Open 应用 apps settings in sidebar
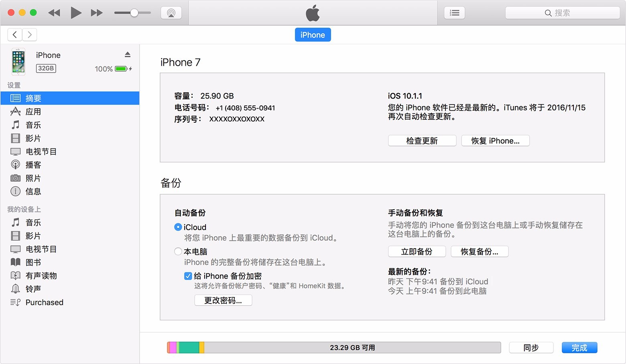Screen dimensions: 626x364 tap(70, 111)
